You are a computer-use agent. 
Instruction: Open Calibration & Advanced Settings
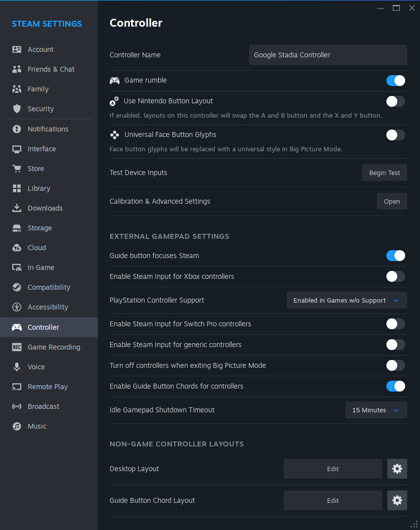(392, 201)
